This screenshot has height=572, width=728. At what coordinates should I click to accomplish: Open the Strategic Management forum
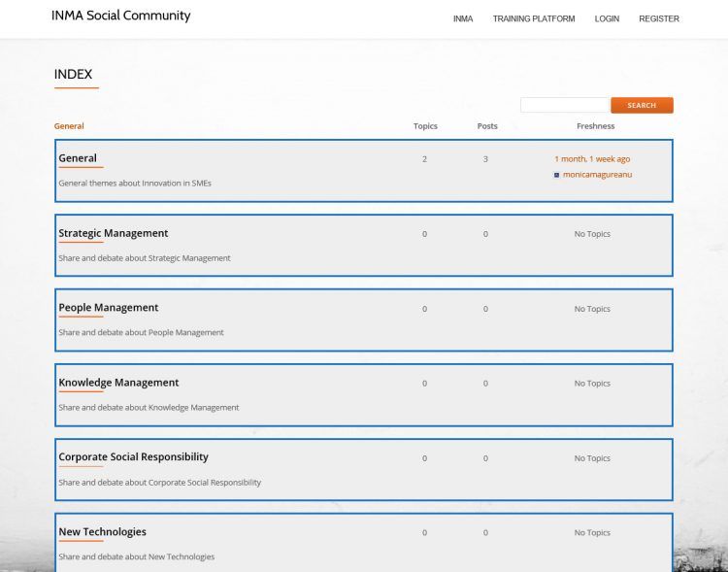114,233
